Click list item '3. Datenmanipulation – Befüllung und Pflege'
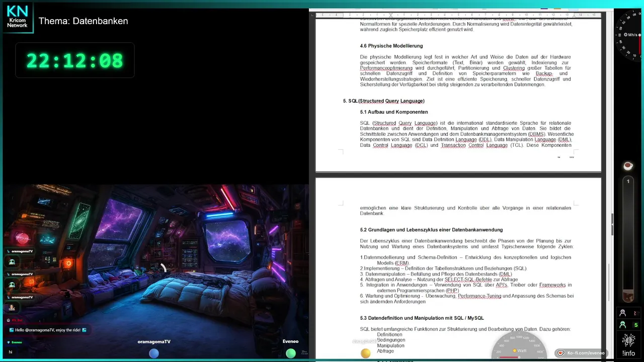 436,274
